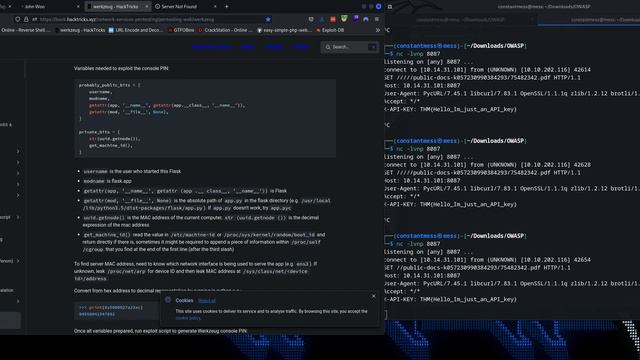The image size is (640, 360).
Task: Open the GTFOBins bookmark
Action: point(181,30)
